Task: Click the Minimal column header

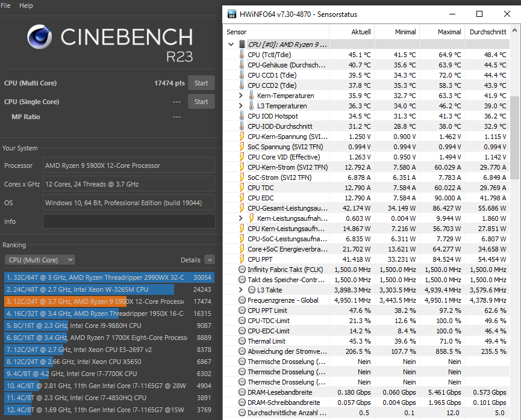Action: (397, 32)
